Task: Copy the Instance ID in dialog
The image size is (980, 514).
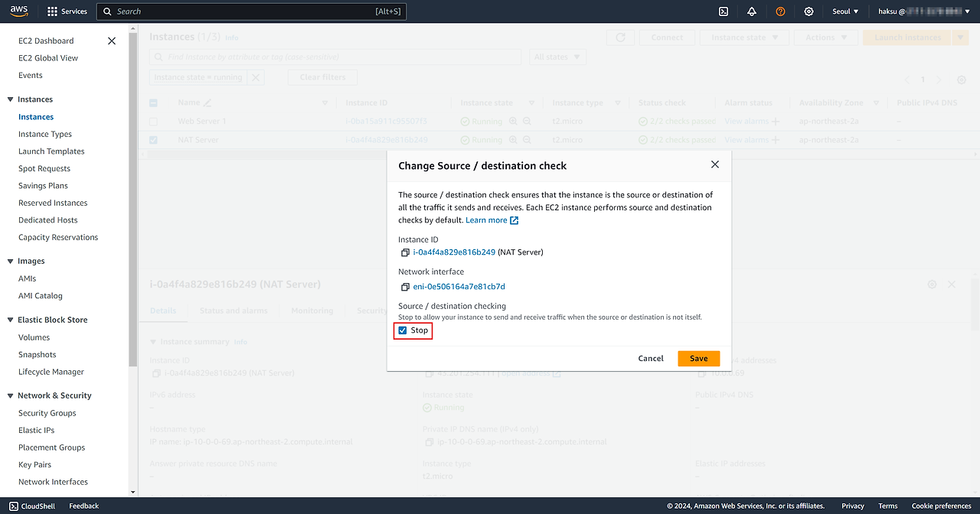Action: click(x=405, y=252)
